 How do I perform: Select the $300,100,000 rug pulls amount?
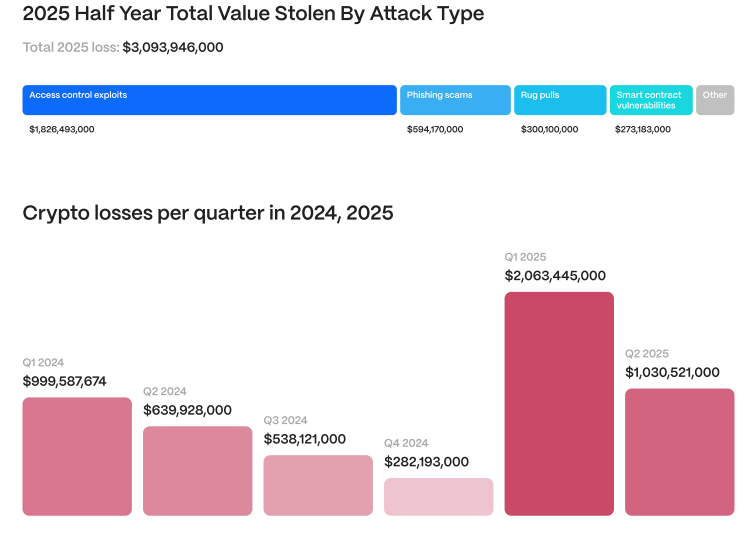pos(549,129)
